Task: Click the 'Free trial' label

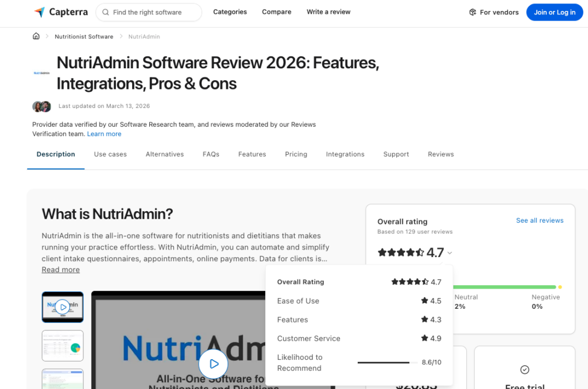Action: click(525, 386)
